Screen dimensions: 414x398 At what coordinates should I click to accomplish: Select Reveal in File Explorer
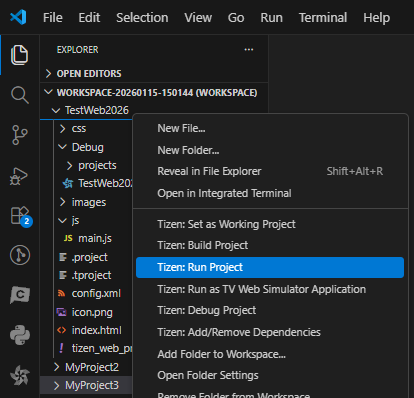[x=270, y=171]
